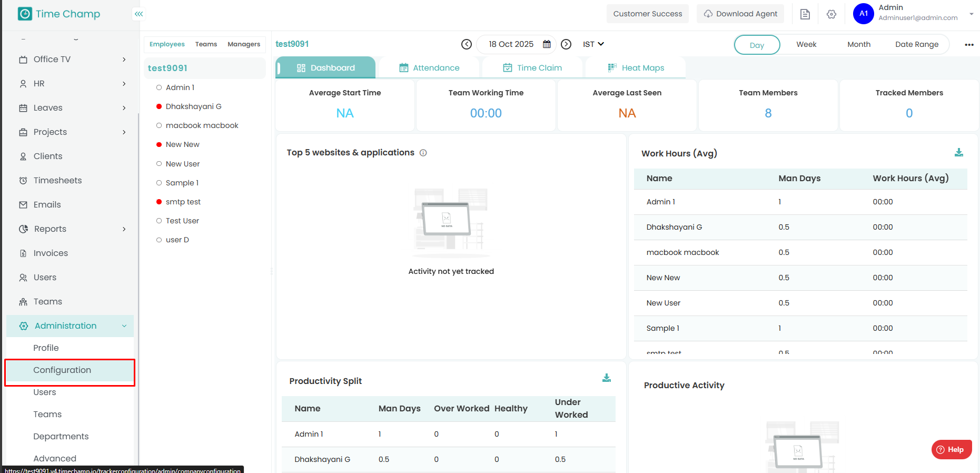Open the document icon in header
Viewport: 980px width, 473px height.
coord(805,14)
